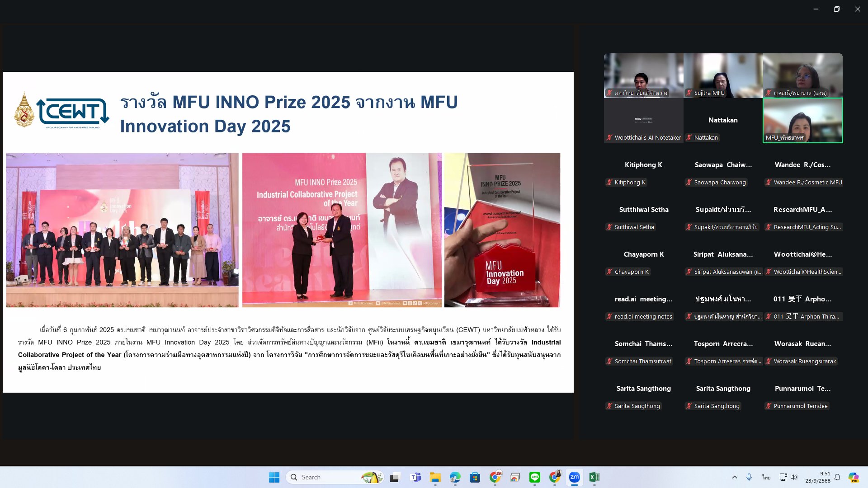Click Nattakan participant tile
The image size is (868, 488).
[723, 120]
